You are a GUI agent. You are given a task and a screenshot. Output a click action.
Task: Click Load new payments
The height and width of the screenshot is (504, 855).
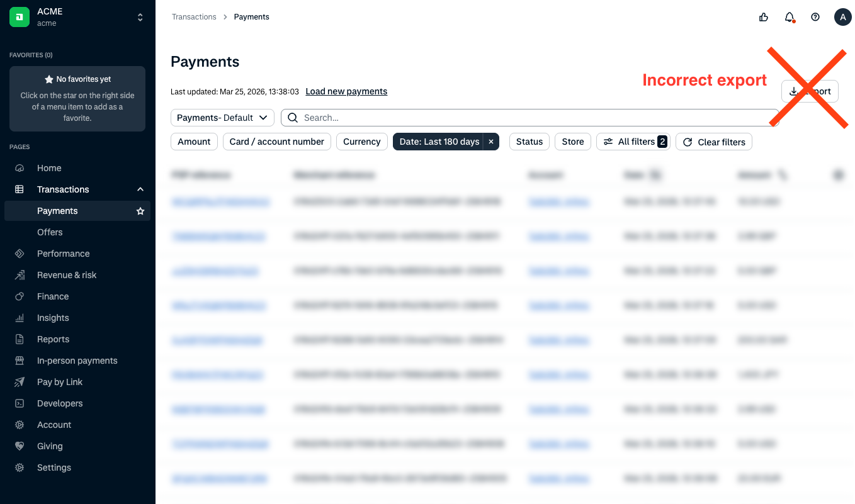[346, 91]
